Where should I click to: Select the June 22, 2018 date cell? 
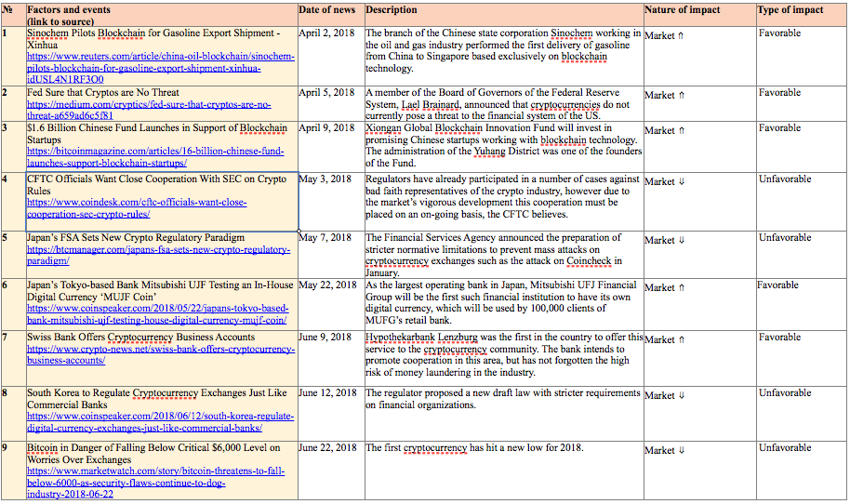pos(331,471)
